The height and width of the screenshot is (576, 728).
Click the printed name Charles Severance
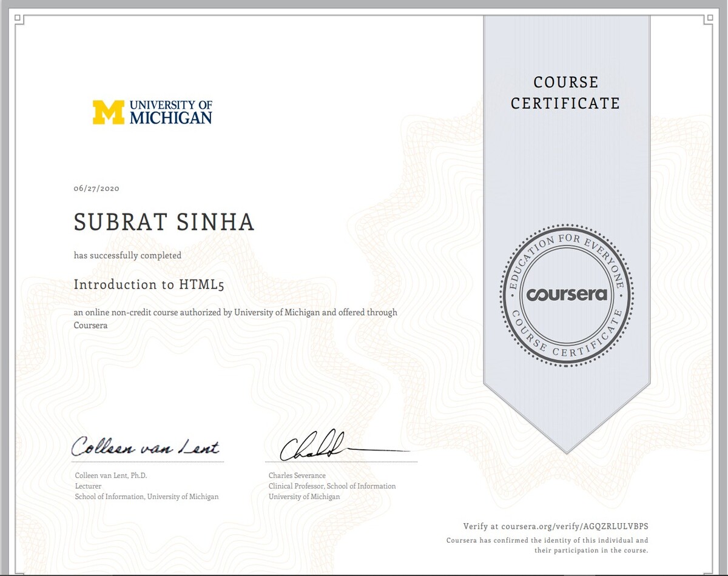click(x=297, y=475)
